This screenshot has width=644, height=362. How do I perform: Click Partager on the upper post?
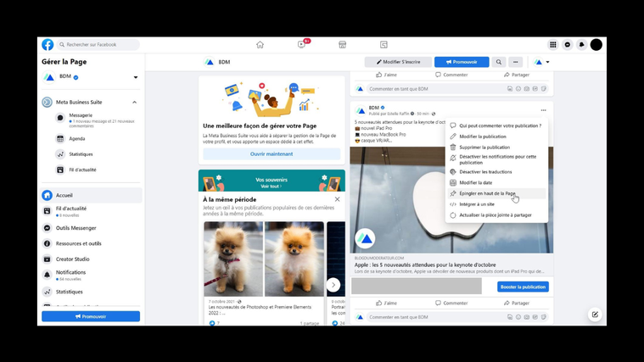(x=516, y=75)
